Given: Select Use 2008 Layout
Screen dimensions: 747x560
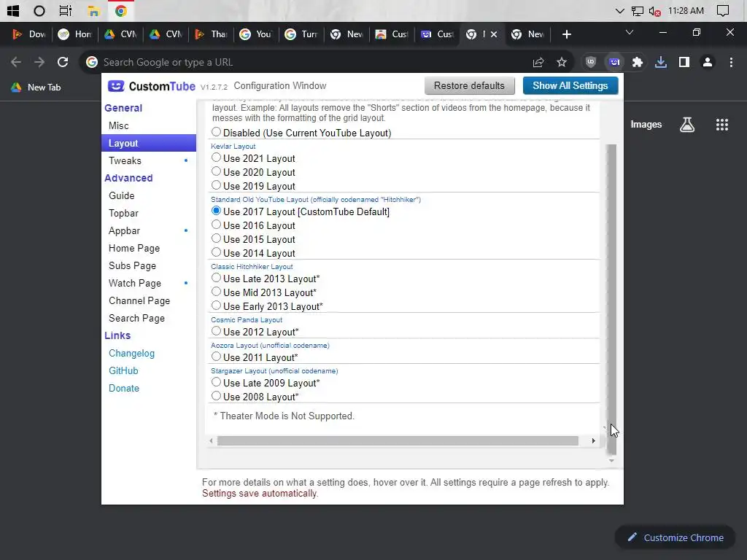Looking at the screenshot, I should 216,396.
